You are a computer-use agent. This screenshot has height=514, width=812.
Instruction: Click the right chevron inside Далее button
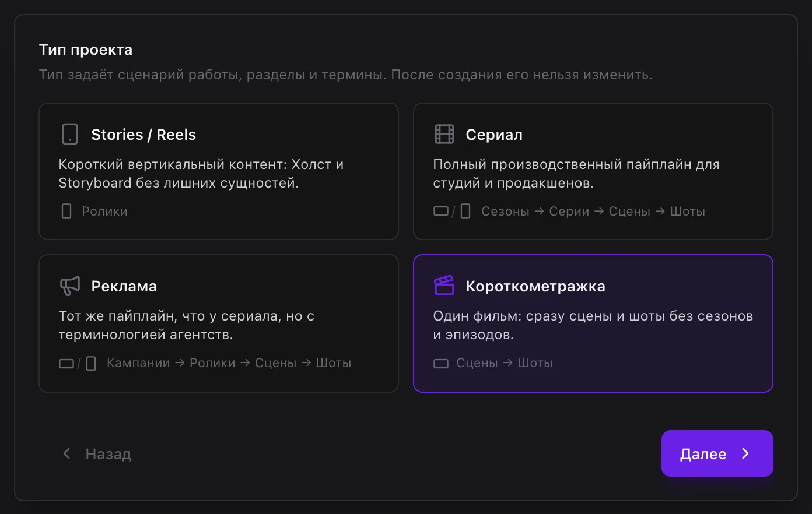point(745,453)
